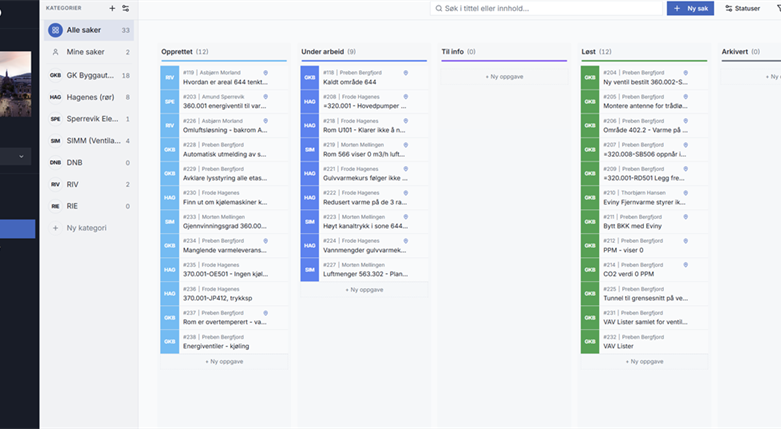Create a new case with Ny sak
The width and height of the screenshot is (781, 429).
click(690, 8)
